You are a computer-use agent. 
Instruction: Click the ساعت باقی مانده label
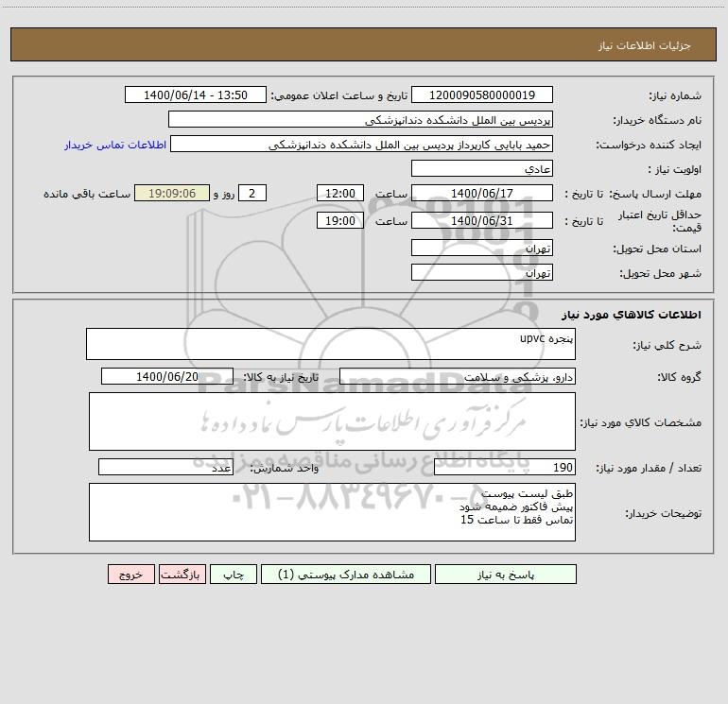tap(87, 194)
